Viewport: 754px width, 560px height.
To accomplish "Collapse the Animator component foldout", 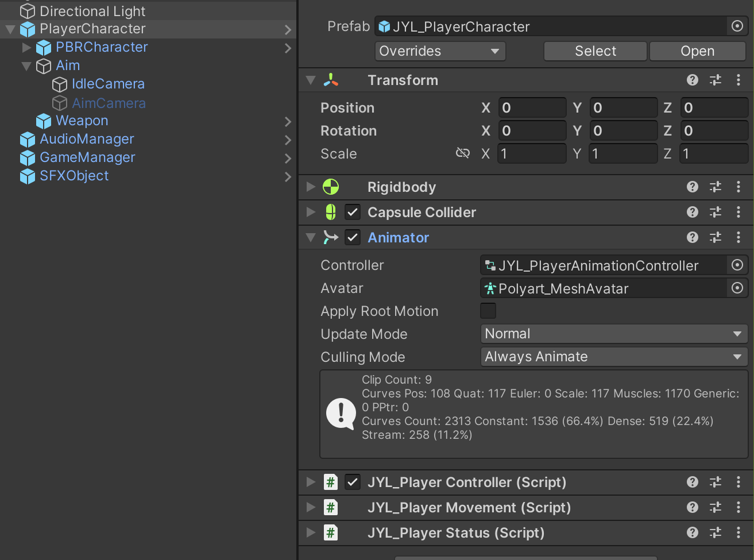I will [311, 237].
